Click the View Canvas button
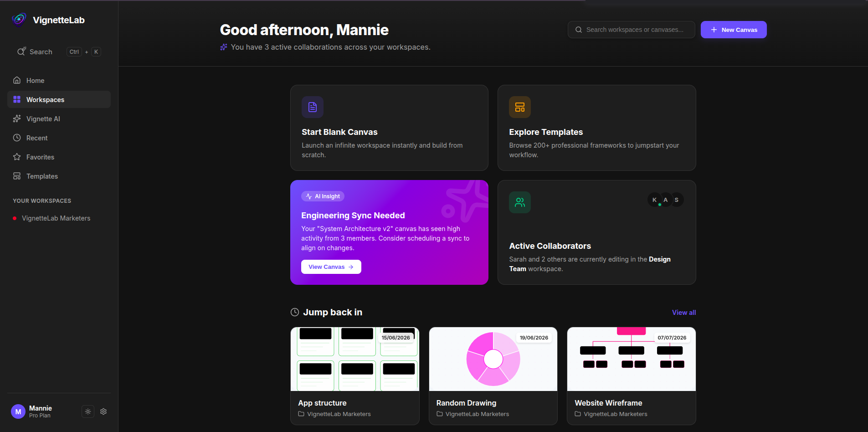Viewport: 868px width, 432px height. pyautogui.click(x=331, y=267)
